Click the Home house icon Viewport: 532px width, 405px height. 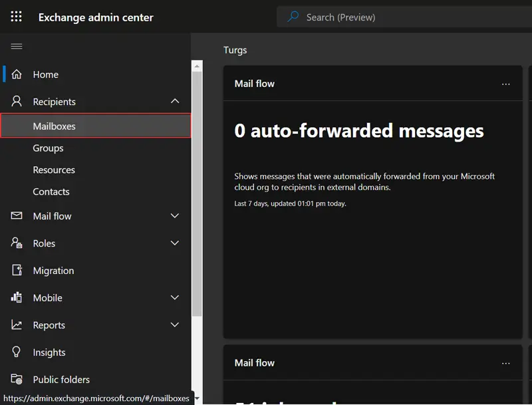pos(17,74)
